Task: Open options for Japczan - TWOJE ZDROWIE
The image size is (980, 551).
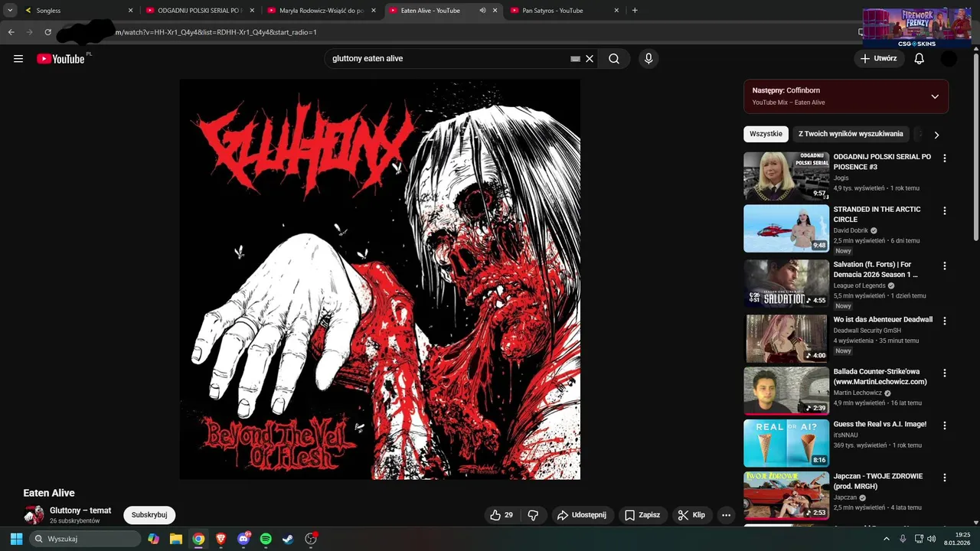Action: 944,478
